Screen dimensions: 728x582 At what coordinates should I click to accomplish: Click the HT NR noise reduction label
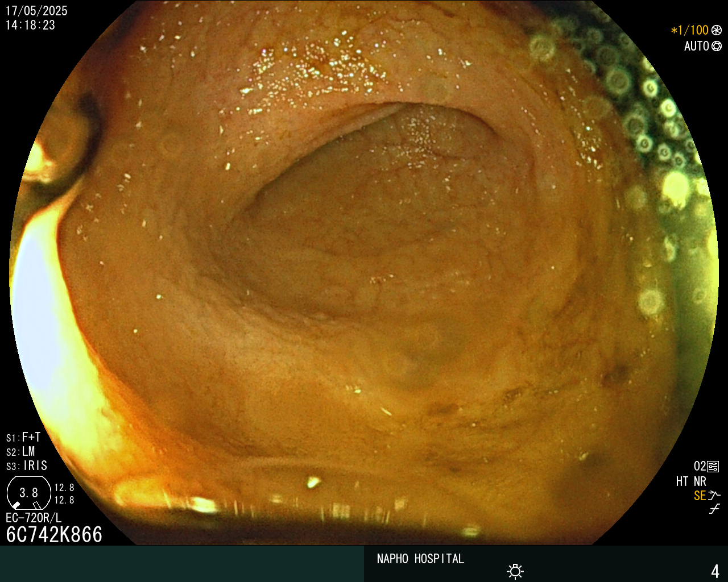[x=691, y=481]
